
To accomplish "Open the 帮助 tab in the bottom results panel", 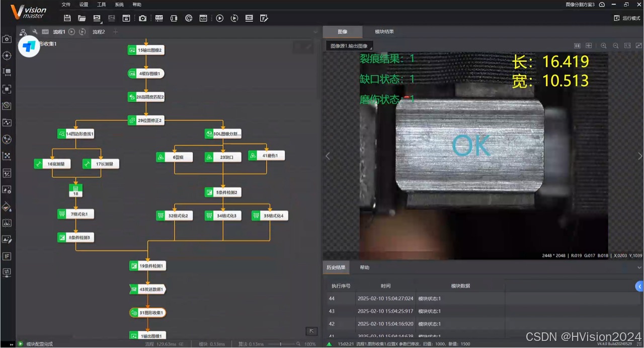I will pos(364,267).
